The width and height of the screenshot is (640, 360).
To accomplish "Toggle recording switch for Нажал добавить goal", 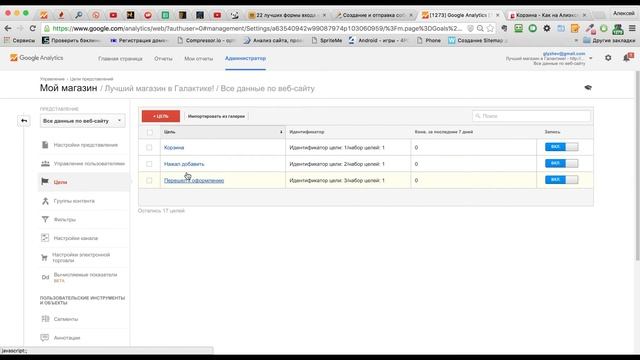I will pos(561,163).
